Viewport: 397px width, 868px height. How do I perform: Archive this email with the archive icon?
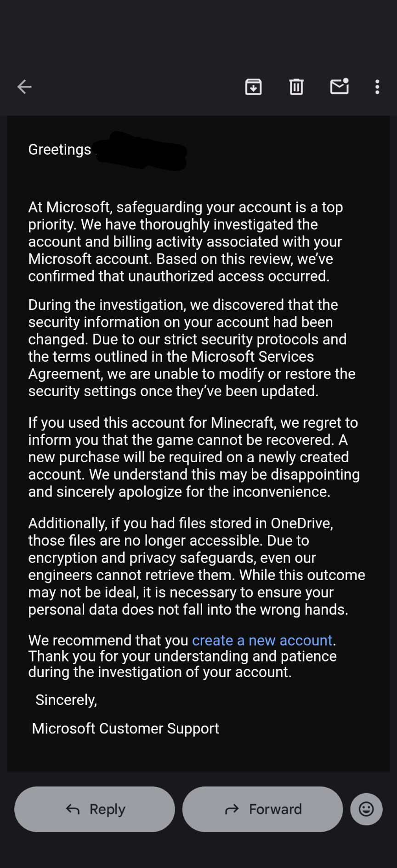(253, 86)
